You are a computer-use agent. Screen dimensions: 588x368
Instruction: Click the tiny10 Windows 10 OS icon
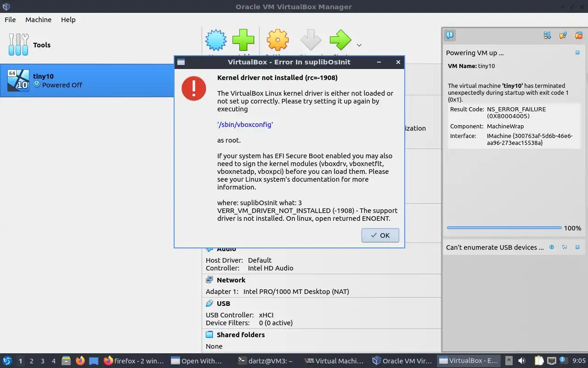pos(18,80)
